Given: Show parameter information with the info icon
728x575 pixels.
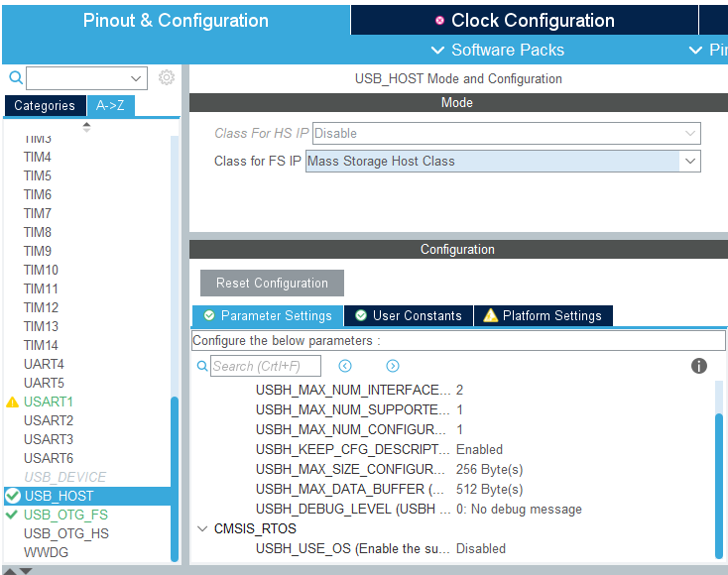Looking at the screenshot, I should pos(699,366).
